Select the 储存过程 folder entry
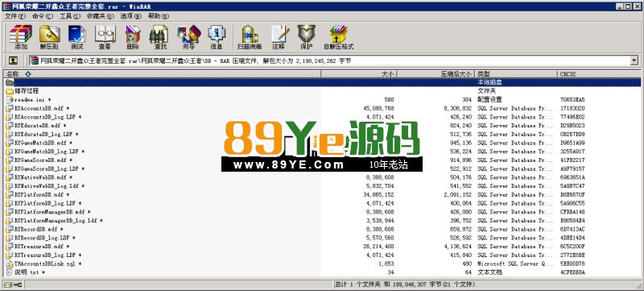 tap(23, 91)
